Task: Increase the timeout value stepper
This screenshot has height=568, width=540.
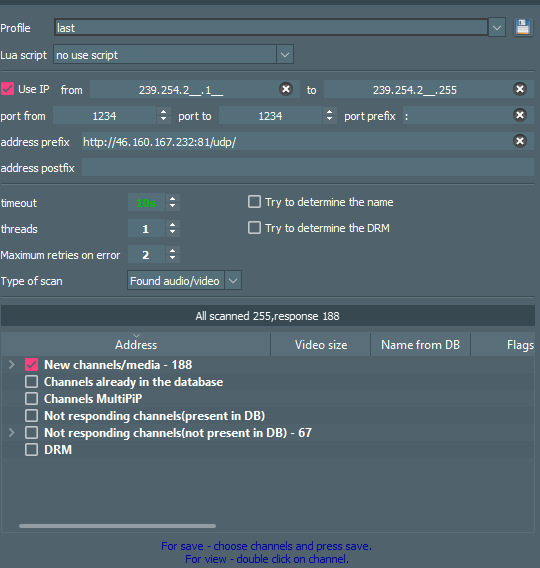Action: (172, 199)
